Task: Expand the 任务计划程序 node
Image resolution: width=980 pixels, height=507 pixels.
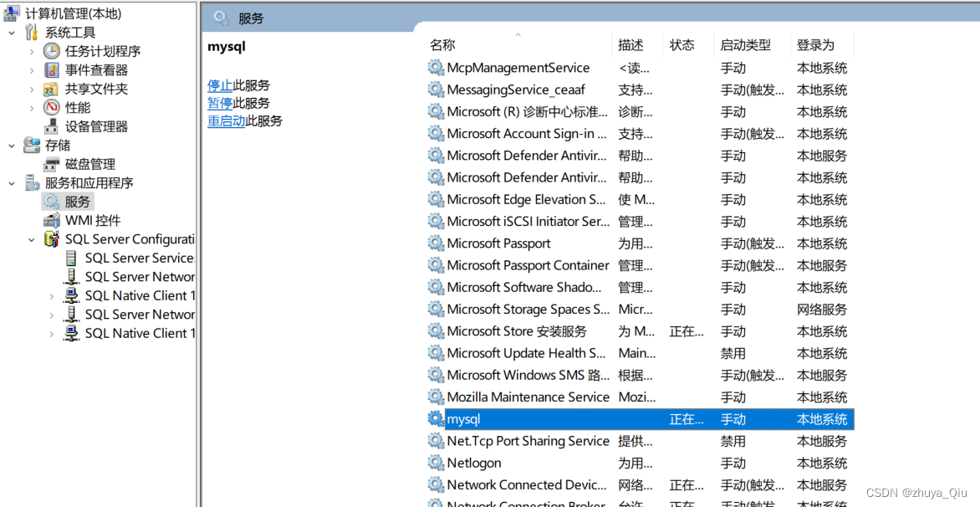Action: click(32, 51)
